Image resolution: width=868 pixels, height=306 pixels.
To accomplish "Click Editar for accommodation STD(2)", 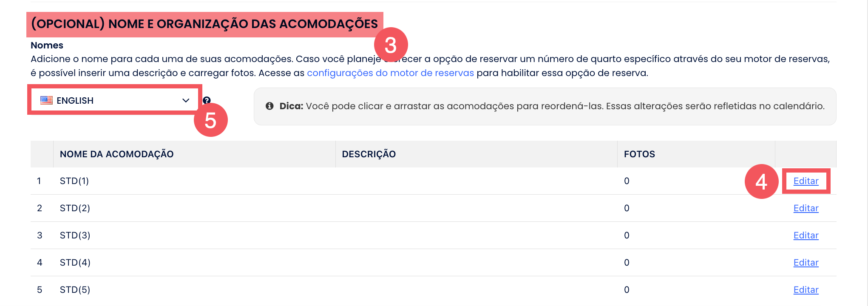I will (x=806, y=208).
